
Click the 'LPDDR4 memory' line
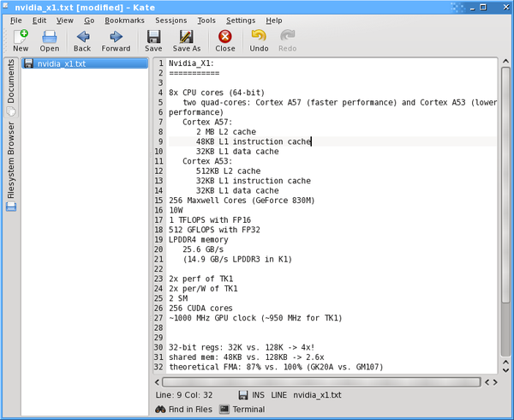[x=199, y=240]
